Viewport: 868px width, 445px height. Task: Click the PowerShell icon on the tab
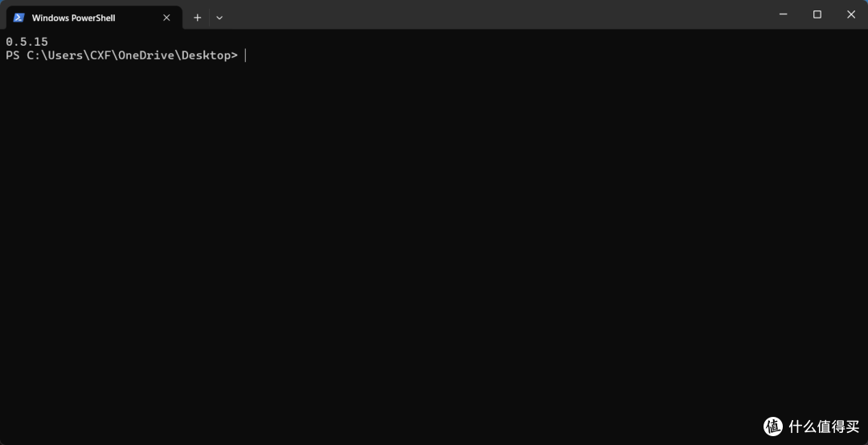(x=18, y=18)
